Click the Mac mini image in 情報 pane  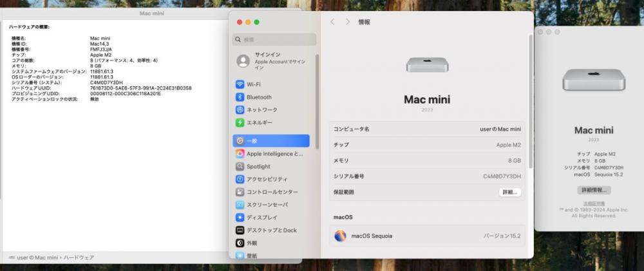pyautogui.click(x=427, y=64)
